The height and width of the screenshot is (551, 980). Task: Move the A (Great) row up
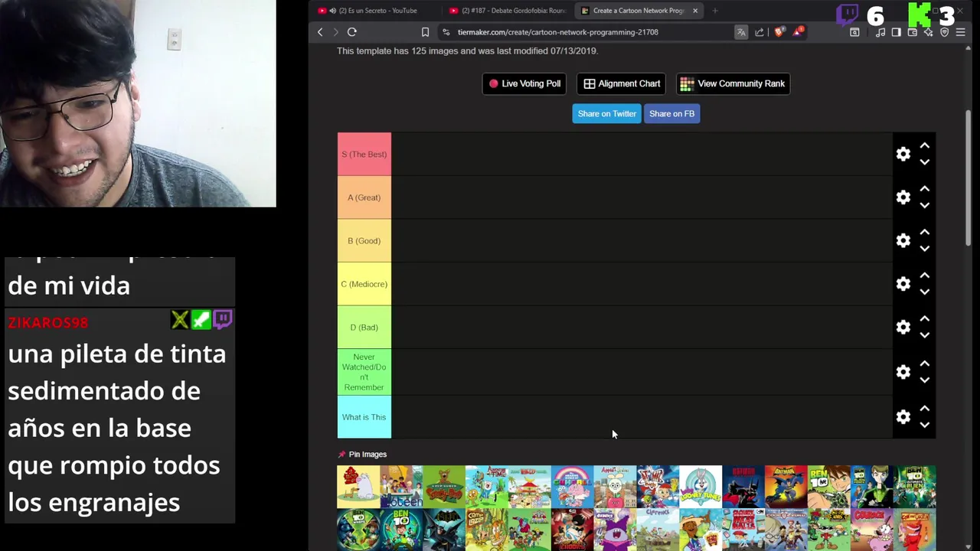[x=924, y=188]
